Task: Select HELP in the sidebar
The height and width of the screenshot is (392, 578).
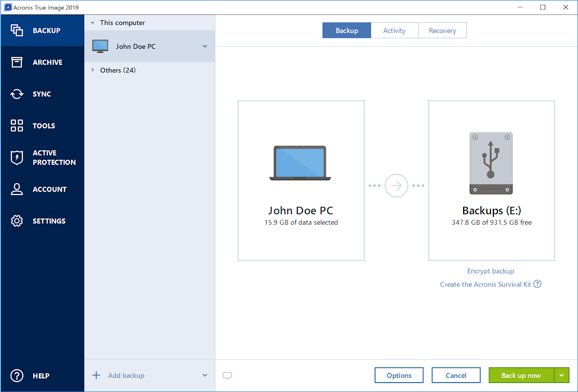Action: 42,376
